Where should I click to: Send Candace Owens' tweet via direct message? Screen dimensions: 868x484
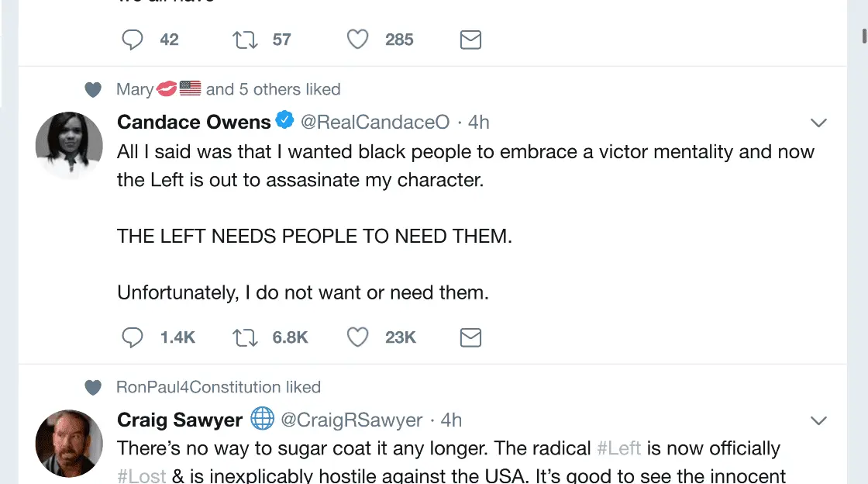[470, 337]
